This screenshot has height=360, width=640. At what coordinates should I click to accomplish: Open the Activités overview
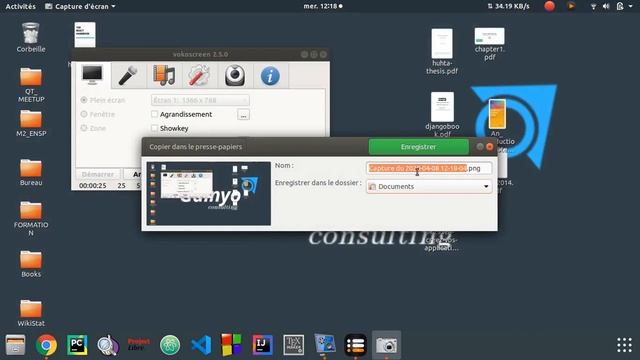coord(20,6)
